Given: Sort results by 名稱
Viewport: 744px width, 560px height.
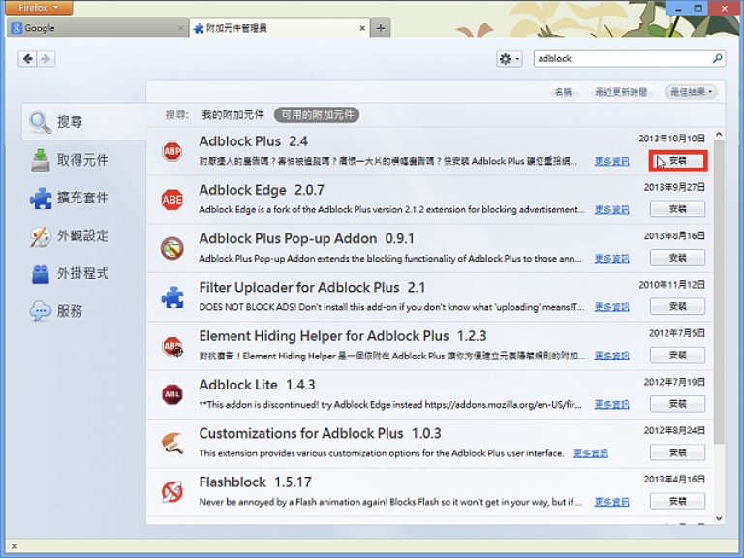Looking at the screenshot, I should pyautogui.click(x=563, y=92).
